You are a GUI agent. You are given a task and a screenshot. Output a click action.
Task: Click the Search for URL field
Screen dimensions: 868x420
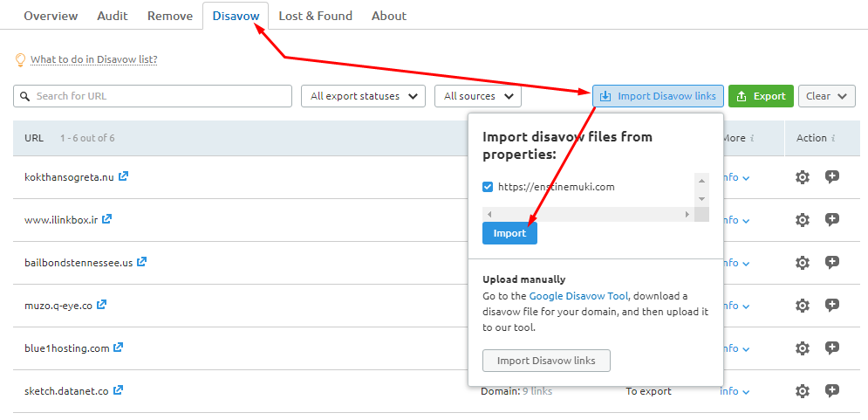click(153, 96)
